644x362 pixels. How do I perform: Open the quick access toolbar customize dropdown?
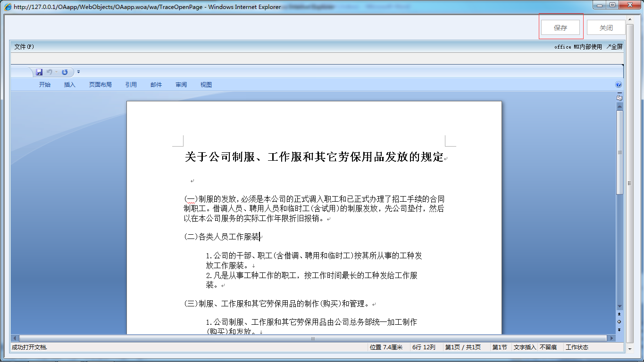pos(78,72)
